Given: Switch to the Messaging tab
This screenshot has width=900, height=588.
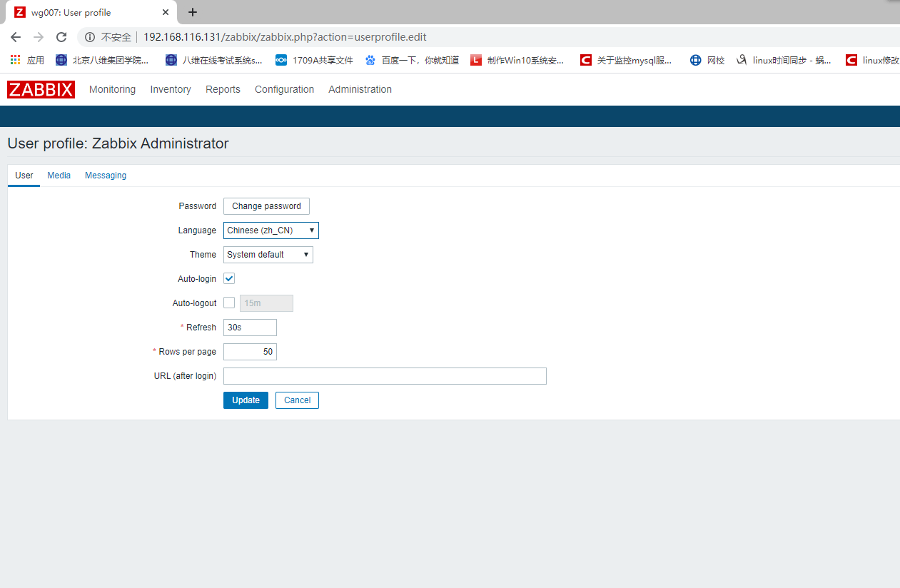Looking at the screenshot, I should pyautogui.click(x=106, y=176).
